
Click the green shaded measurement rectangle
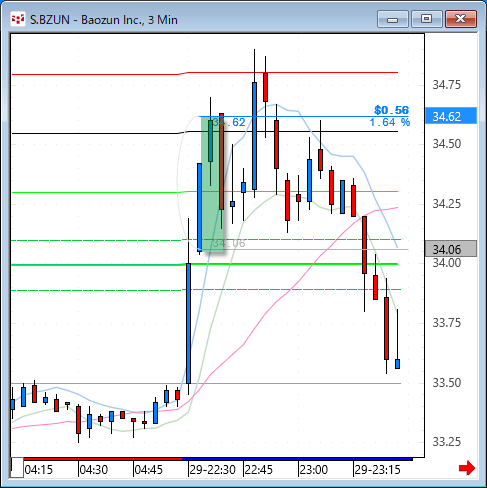point(212,184)
